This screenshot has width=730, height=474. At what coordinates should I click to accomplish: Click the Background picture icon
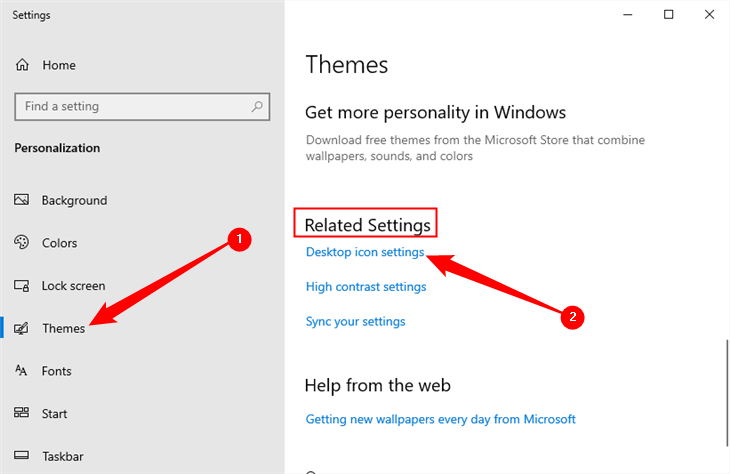(22, 200)
